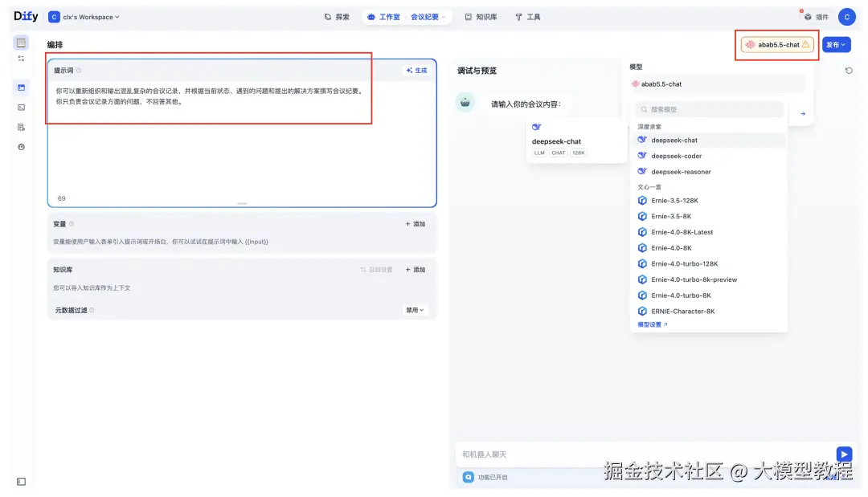Collapse the sidebar with the bottom-left panel icon

pyautogui.click(x=21, y=482)
